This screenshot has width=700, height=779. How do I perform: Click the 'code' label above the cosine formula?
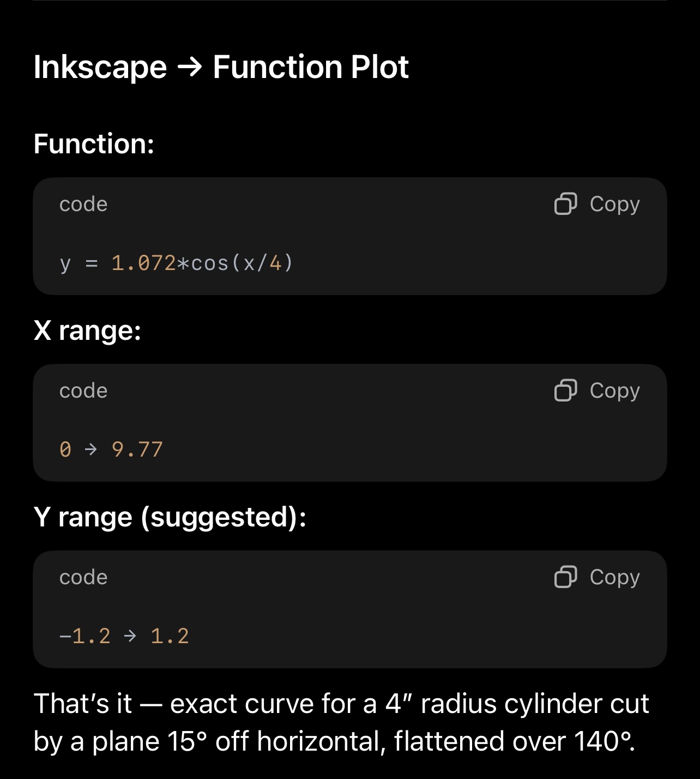[83, 205]
